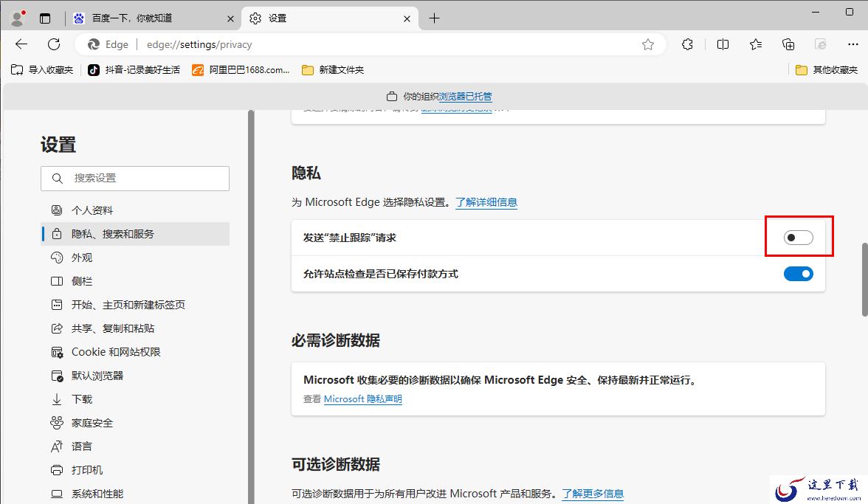
Task: Select Cookie 和网站权限 in settings sidebar
Action: point(116,352)
